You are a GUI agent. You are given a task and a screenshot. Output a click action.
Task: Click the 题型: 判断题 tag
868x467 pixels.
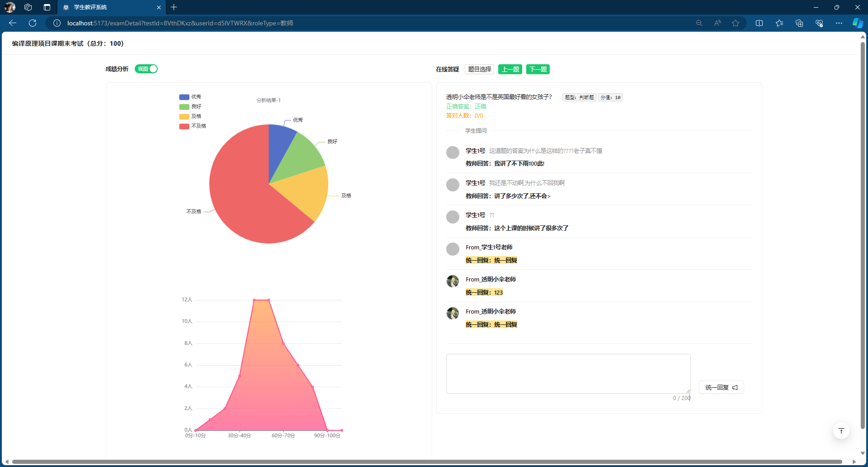tap(579, 97)
